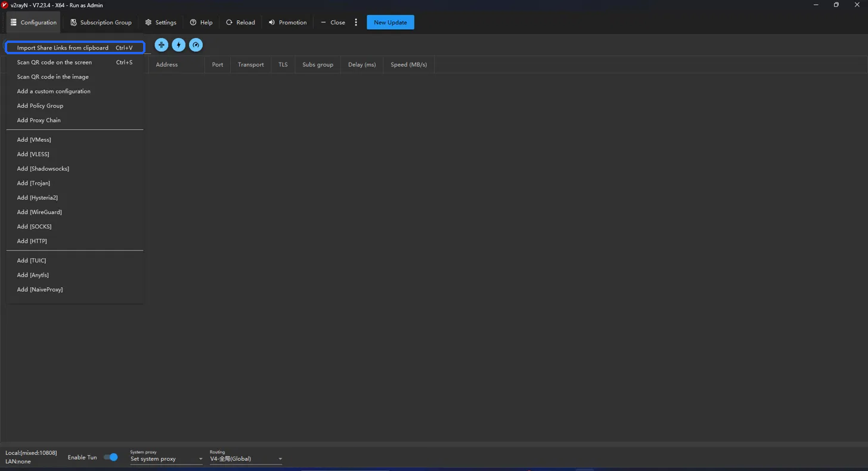
Task: Minimize the v2rayN window
Action: point(816,5)
